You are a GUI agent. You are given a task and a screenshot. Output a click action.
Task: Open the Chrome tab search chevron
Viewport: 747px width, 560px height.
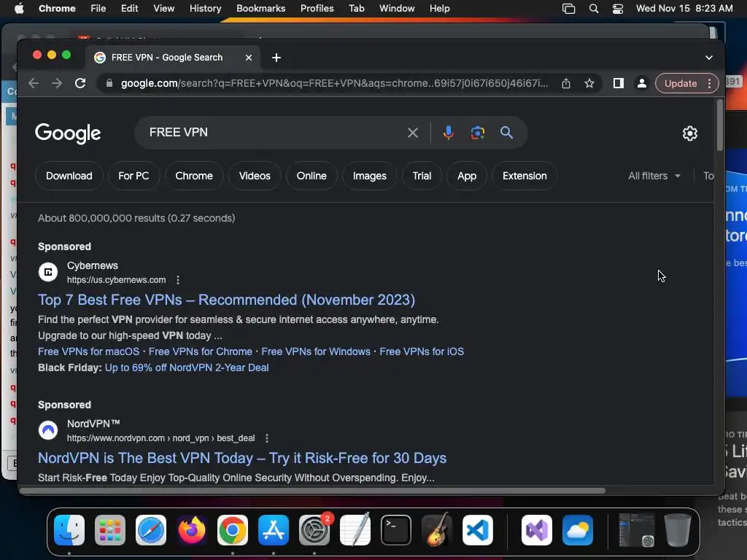(709, 58)
